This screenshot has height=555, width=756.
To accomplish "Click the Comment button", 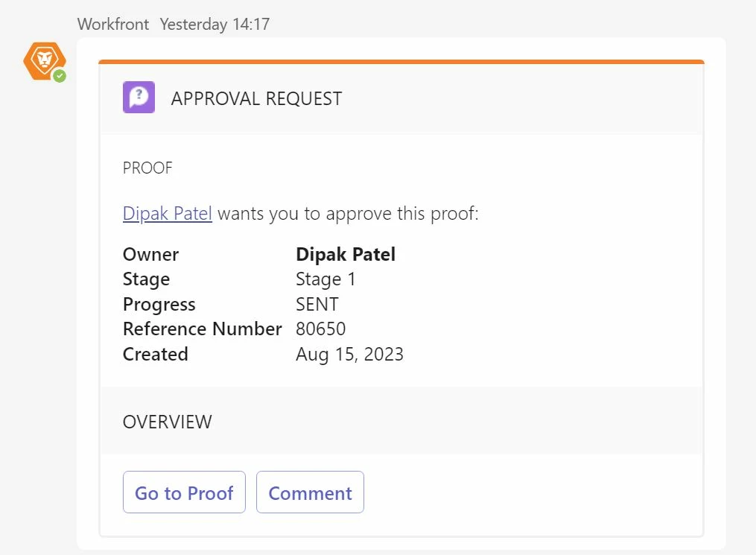I will click(310, 492).
